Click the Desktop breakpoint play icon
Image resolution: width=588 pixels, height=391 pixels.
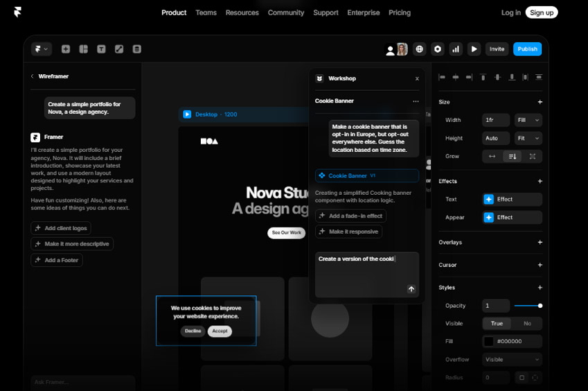187,114
